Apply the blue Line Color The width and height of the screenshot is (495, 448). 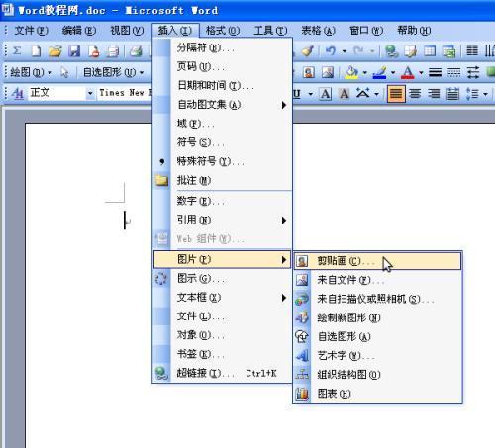379,72
